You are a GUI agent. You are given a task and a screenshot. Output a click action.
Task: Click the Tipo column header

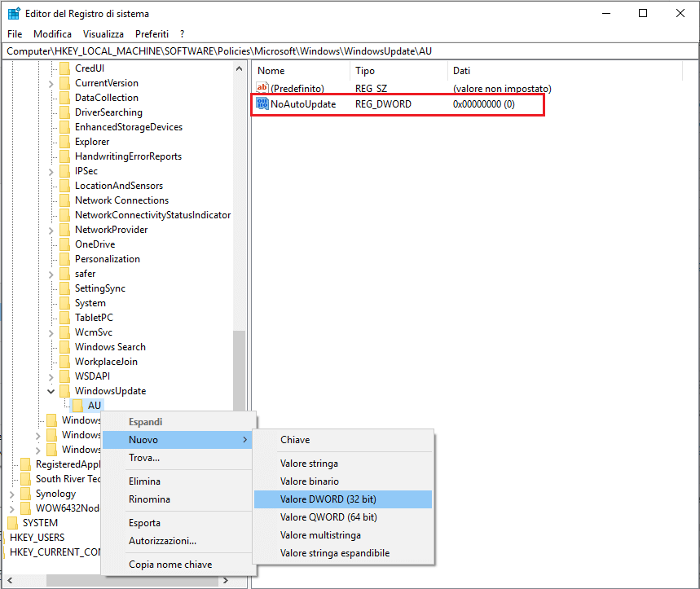tap(399, 71)
